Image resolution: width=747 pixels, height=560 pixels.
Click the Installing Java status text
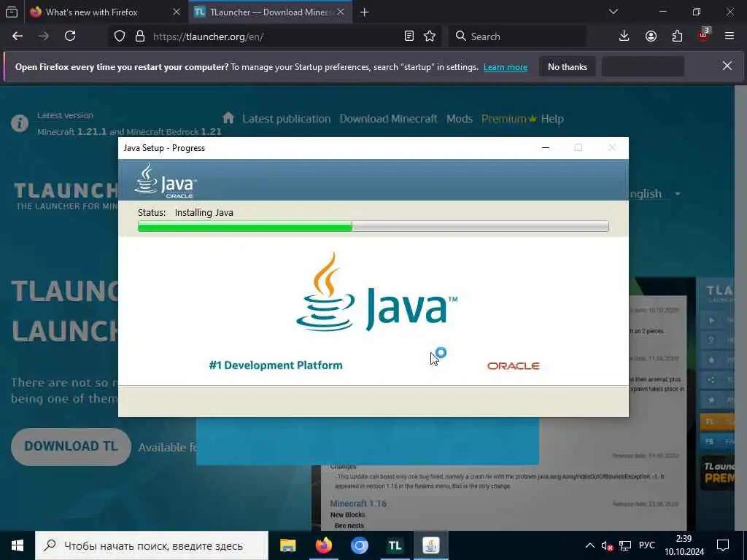tap(204, 212)
